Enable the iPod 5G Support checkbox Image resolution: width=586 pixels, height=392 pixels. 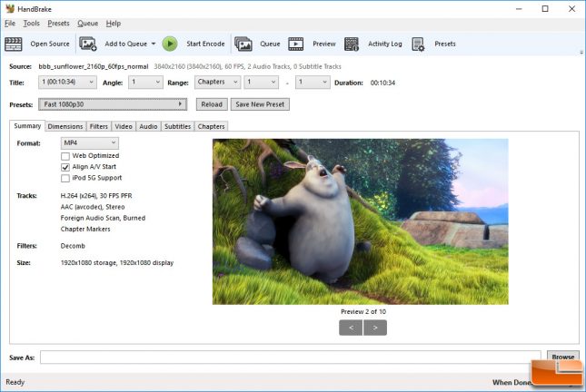[65, 179]
